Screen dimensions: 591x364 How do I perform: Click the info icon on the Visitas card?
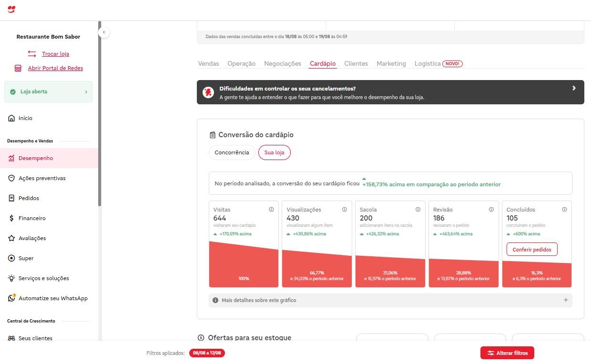coord(271,210)
